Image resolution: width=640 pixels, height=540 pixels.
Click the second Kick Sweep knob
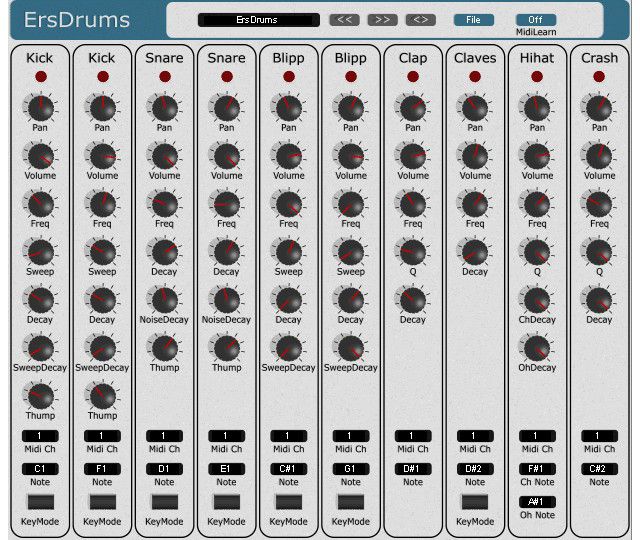pyautogui.click(x=102, y=252)
